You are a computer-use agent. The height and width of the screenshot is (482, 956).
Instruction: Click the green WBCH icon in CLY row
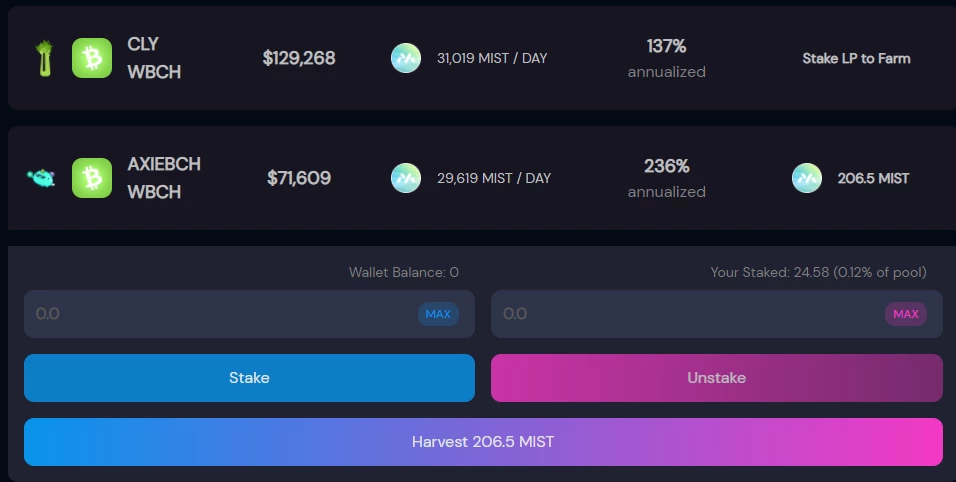(92, 58)
